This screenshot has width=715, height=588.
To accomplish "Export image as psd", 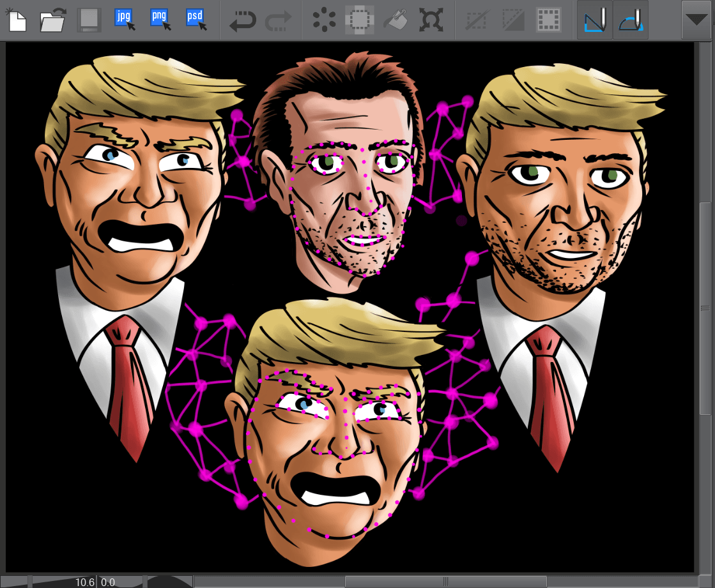I will point(196,20).
